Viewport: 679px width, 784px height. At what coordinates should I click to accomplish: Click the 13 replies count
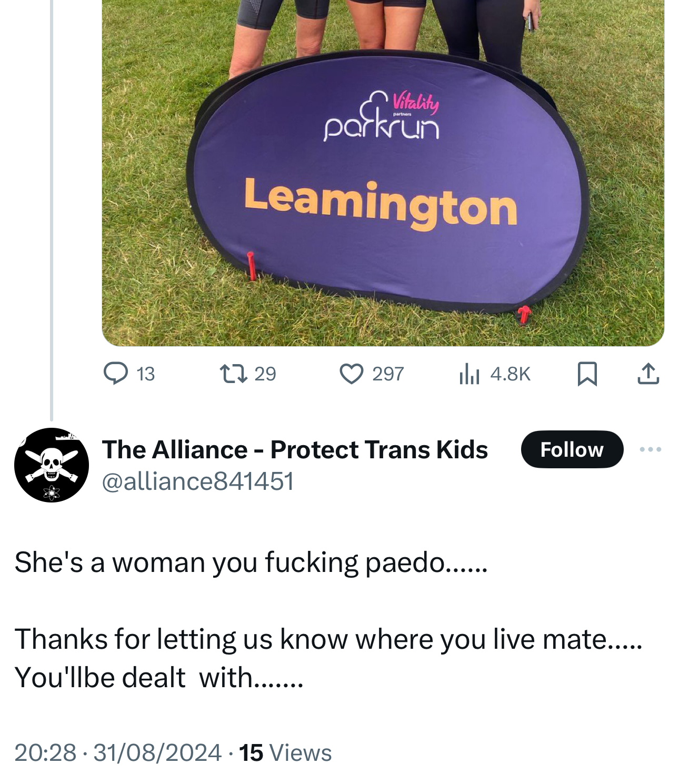point(145,374)
